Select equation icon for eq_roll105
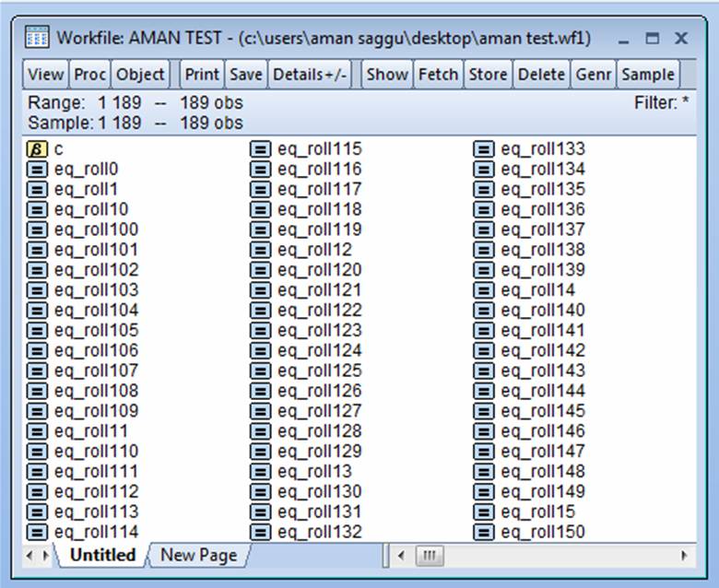The height and width of the screenshot is (588, 719). point(37,331)
